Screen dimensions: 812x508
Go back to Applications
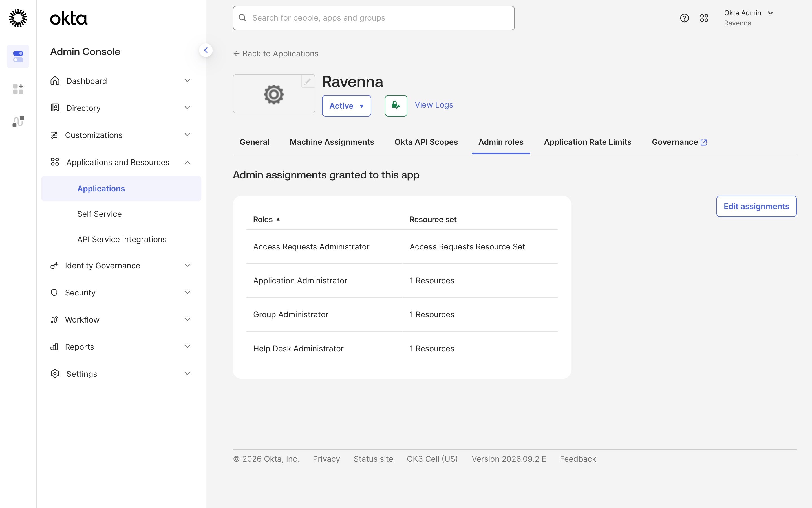coord(276,54)
